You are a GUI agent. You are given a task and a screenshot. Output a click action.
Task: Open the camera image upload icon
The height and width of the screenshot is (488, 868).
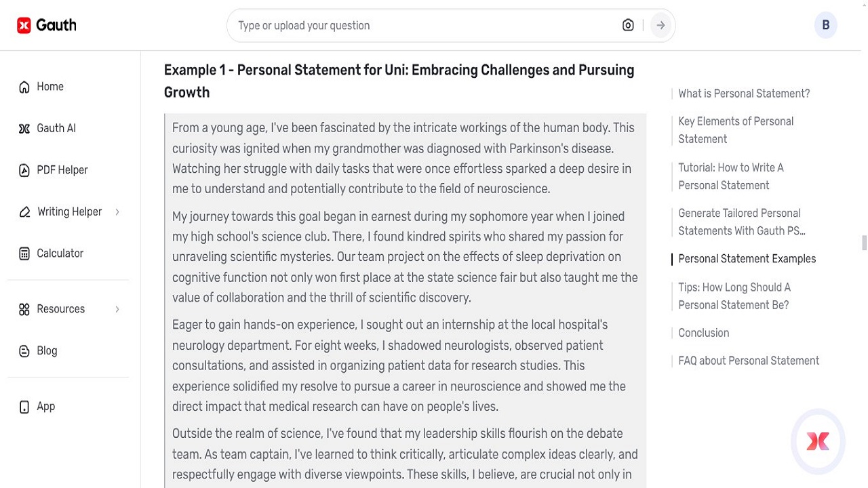point(628,25)
